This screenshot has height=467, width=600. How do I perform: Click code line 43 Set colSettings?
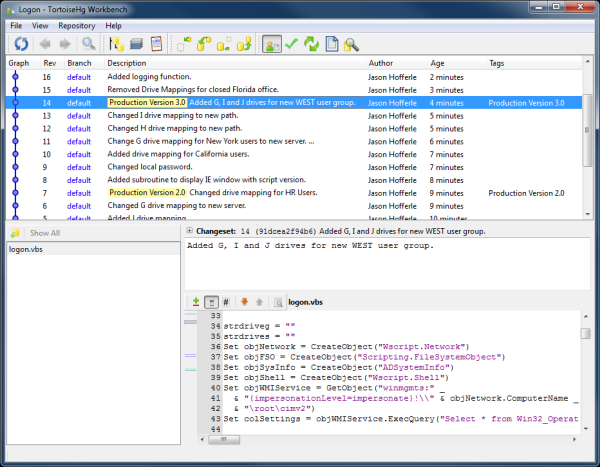[x=401, y=419]
